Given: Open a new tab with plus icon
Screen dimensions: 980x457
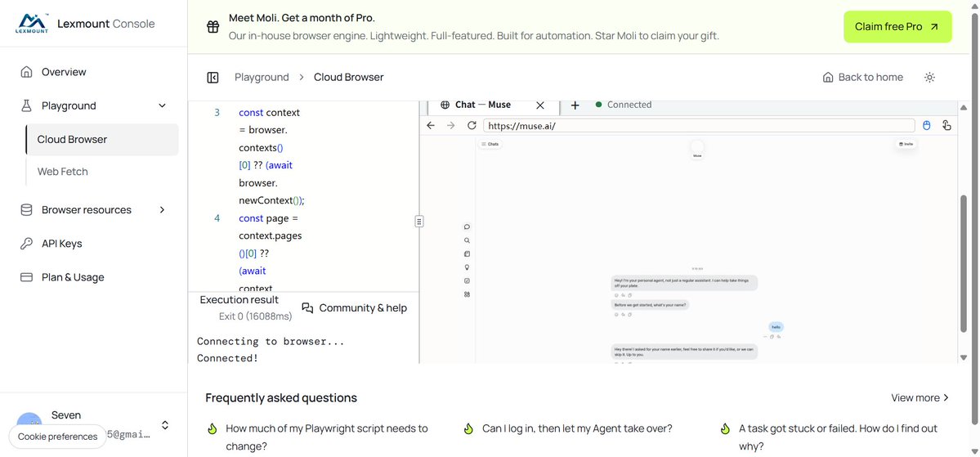Looking at the screenshot, I should pos(575,105).
